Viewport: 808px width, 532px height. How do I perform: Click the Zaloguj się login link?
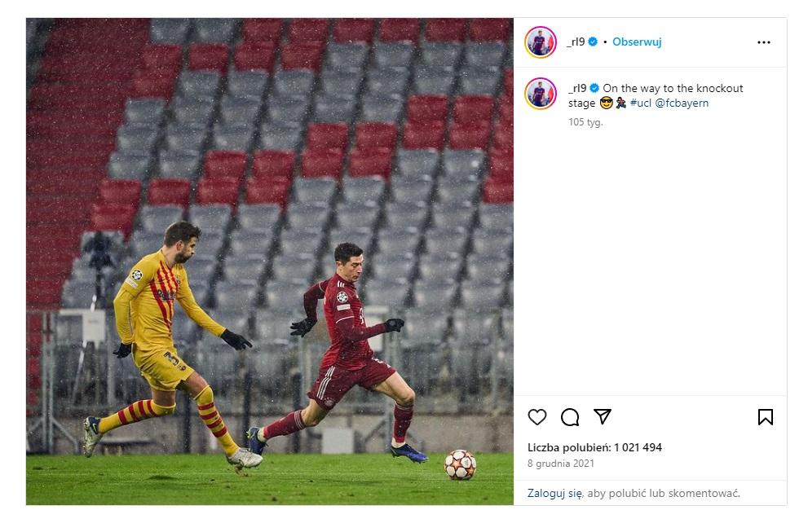pyautogui.click(x=555, y=493)
